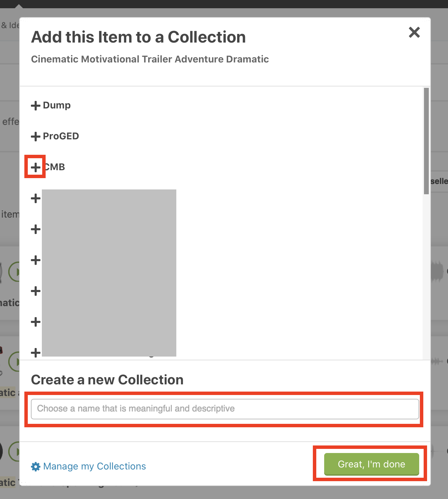The height and width of the screenshot is (499, 448).
Task: Click the item title Cinematic Motivational Trailer
Action: point(150,59)
